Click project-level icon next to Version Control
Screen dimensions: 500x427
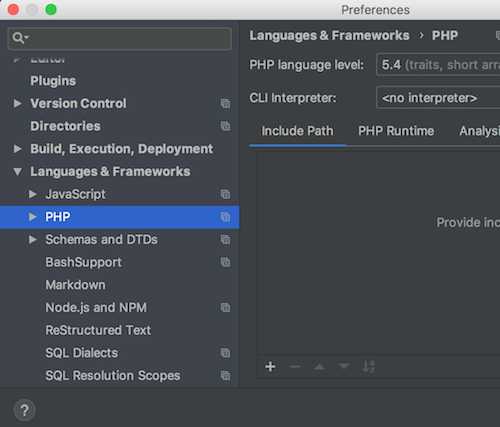225,104
